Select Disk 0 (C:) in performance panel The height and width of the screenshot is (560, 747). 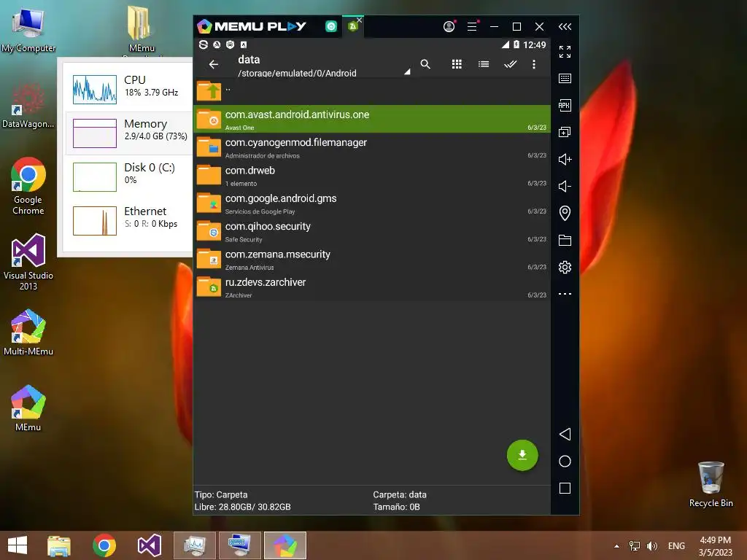pos(128,176)
